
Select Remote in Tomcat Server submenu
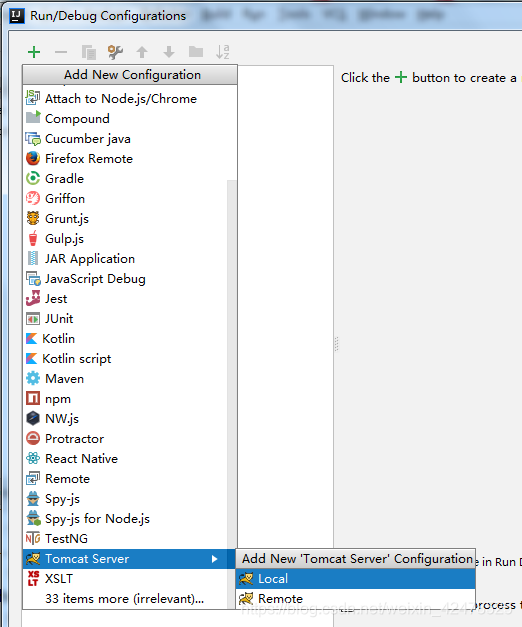click(x=355, y=599)
